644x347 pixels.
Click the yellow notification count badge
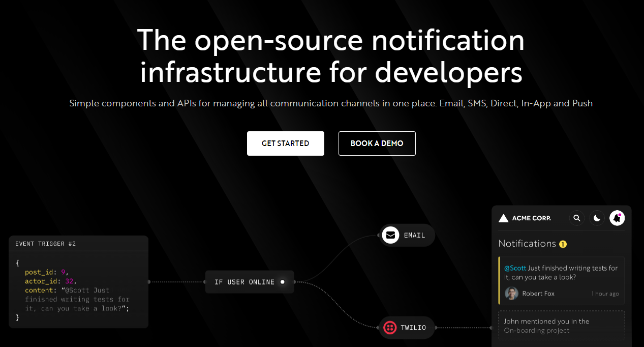click(563, 244)
